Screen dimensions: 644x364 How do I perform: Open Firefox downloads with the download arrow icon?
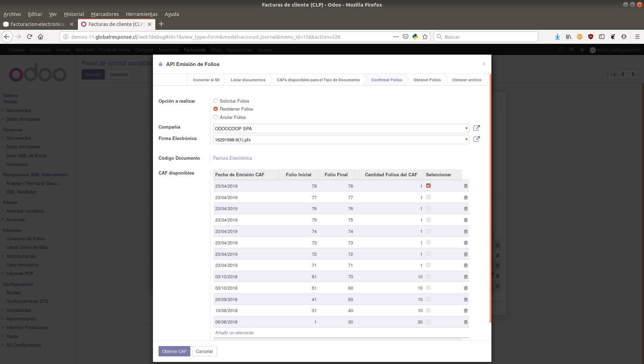[x=557, y=37]
